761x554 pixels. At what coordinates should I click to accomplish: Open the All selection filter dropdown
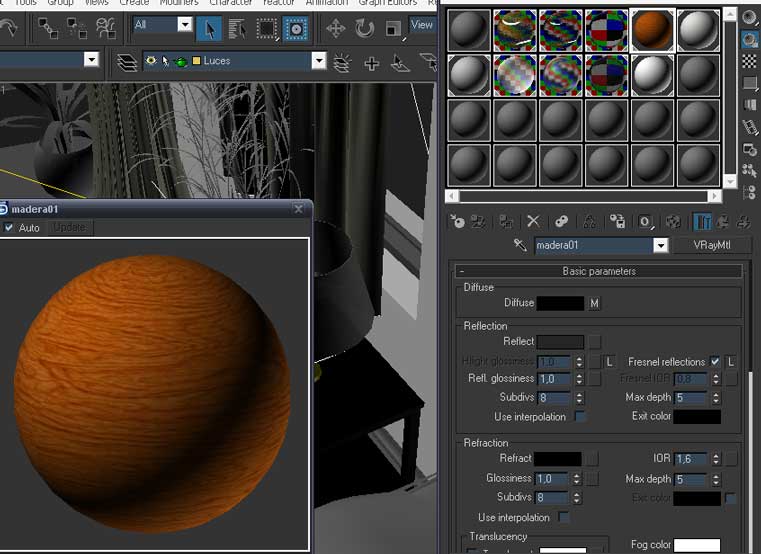point(184,24)
